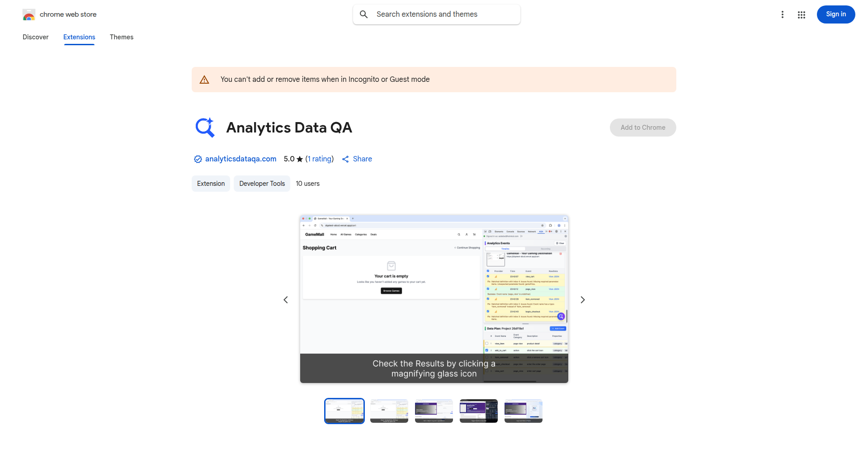The height and width of the screenshot is (449, 868).
Task: Open the 1 rating reviews link
Action: [x=319, y=159]
